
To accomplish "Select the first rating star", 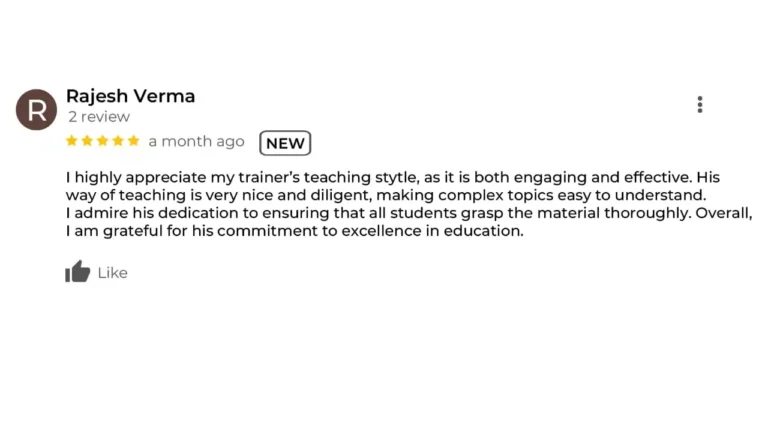I will tap(72, 141).
